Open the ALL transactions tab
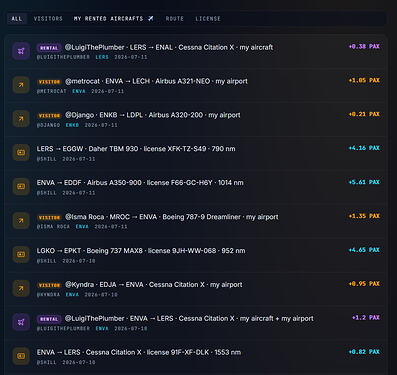This screenshot has height=375, width=397. pos(17,19)
